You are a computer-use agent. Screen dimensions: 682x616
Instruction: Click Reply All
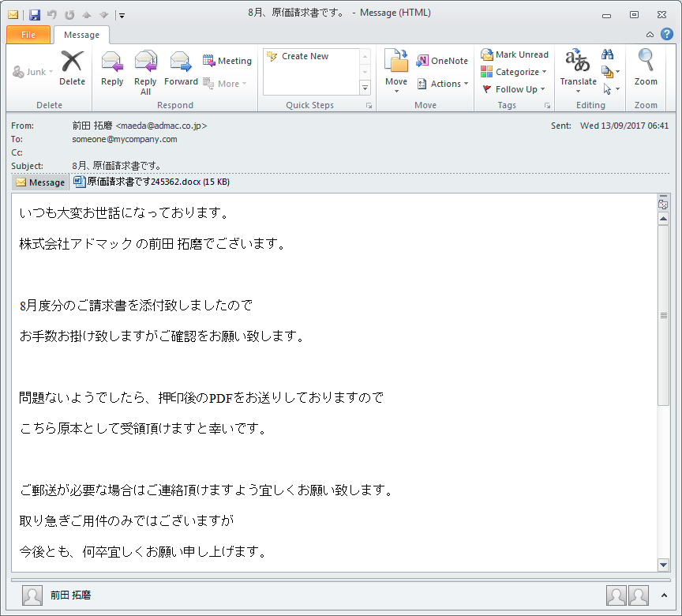145,73
